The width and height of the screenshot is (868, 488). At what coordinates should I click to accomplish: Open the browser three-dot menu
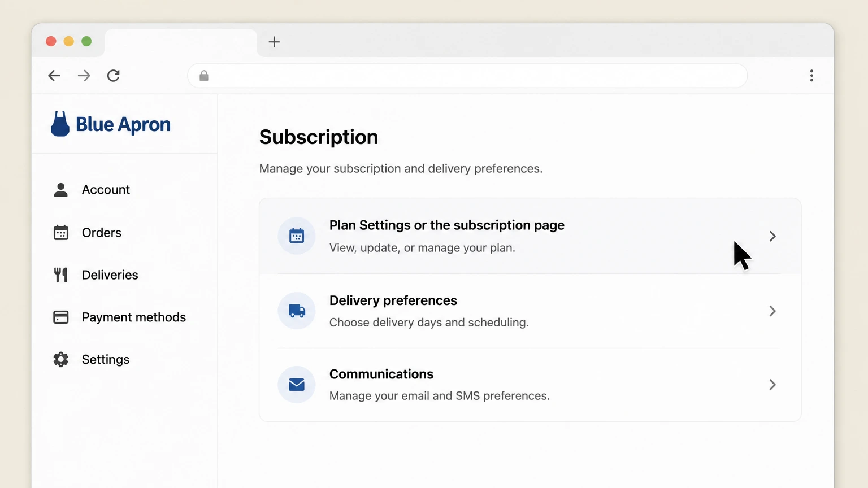coord(811,76)
